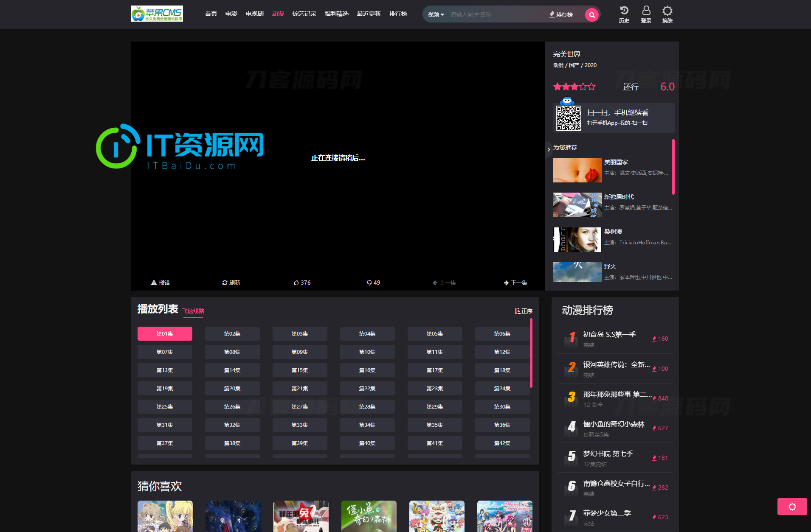Screen dimensions: 811x532
Task: Click the fire icon beside 848
Action: tap(654, 398)
